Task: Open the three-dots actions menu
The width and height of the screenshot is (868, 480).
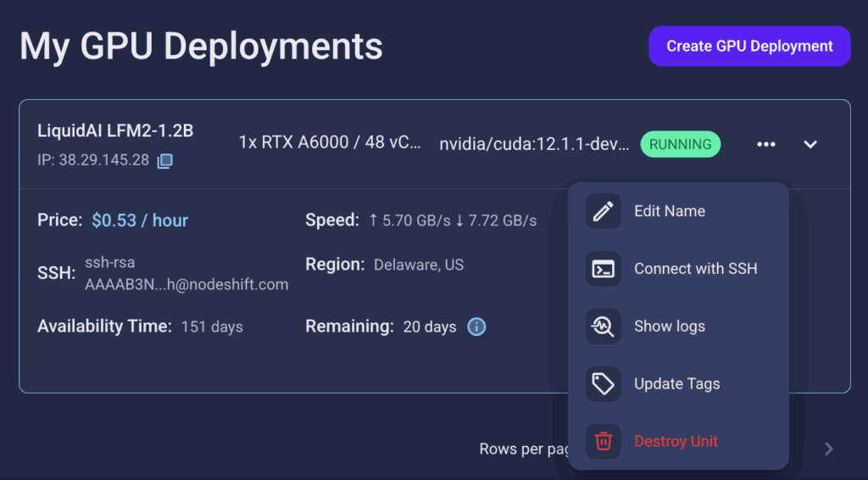Action: tap(766, 144)
